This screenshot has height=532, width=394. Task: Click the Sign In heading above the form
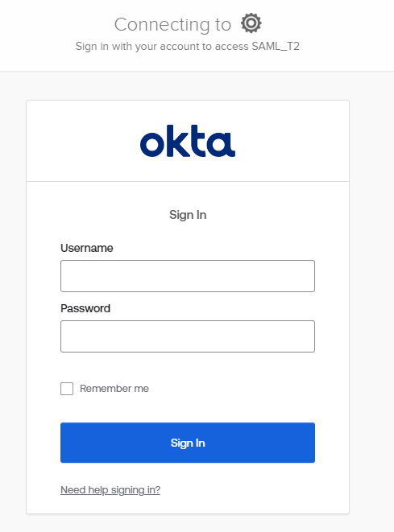click(x=188, y=215)
